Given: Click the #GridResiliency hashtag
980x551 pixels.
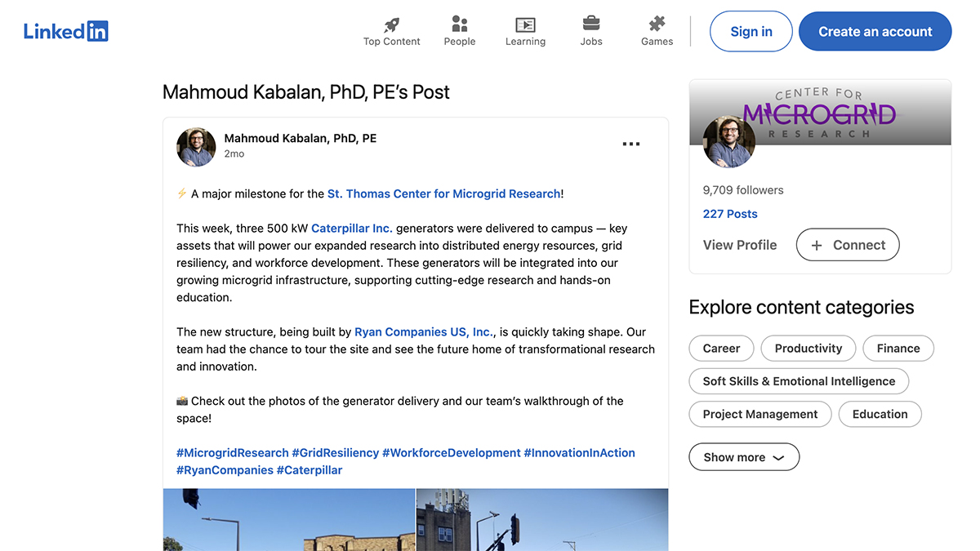Looking at the screenshot, I should (x=335, y=453).
